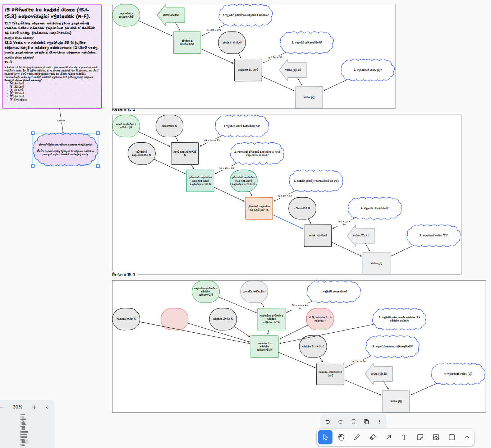Screen dimensions: 491x448
Task: Select the Rectangle shape tool
Action: [x=452, y=437]
